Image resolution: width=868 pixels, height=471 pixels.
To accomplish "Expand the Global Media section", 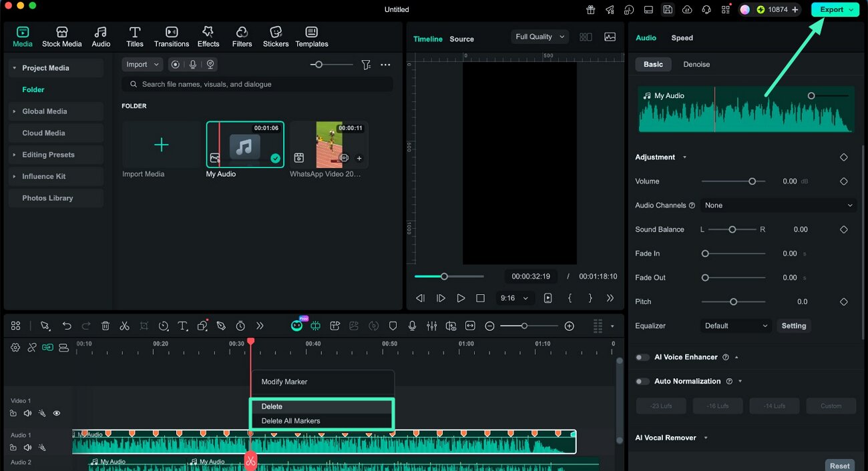I will (x=14, y=111).
